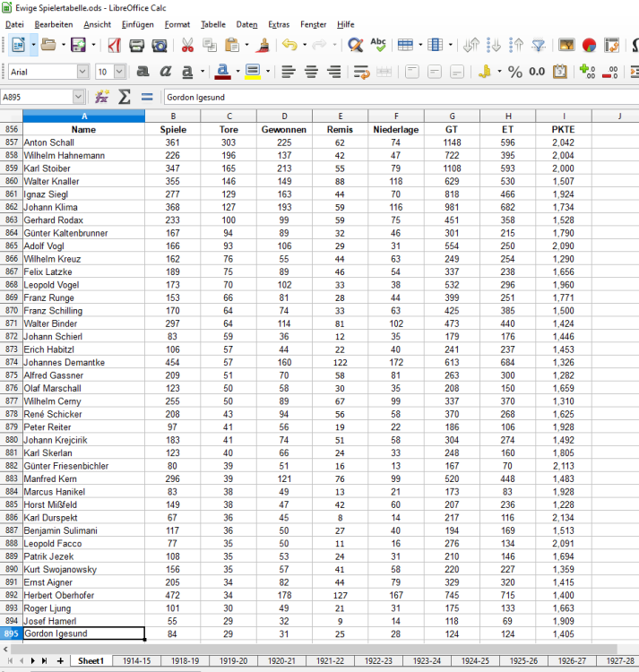The image size is (639, 672).
Task: Toggle italic text formatting
Action: pyautogui.click(x=165, y=72)
